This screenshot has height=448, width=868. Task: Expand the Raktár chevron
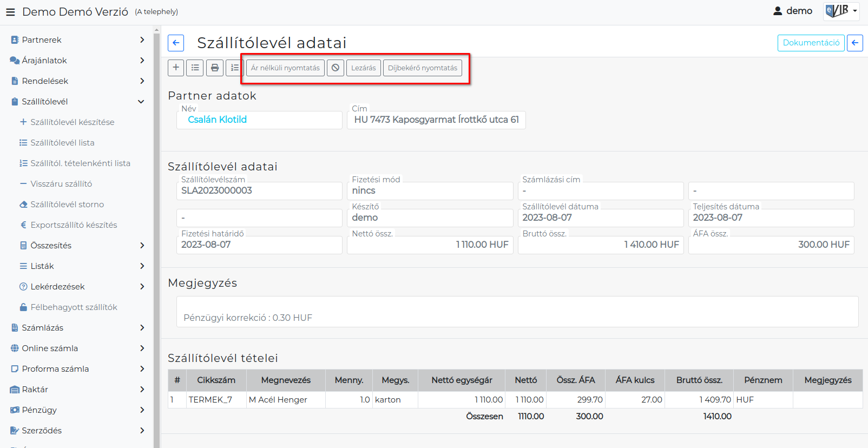(x=142, y=389)
